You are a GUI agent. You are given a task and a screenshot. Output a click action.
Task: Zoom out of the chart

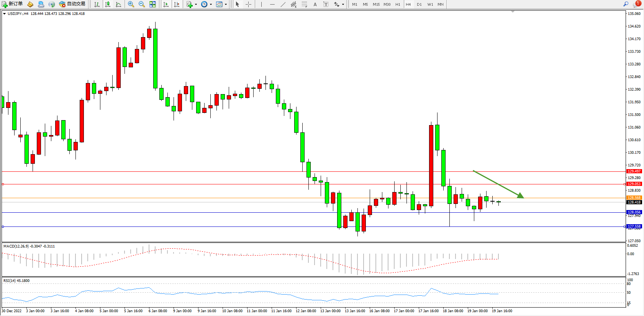141,4
